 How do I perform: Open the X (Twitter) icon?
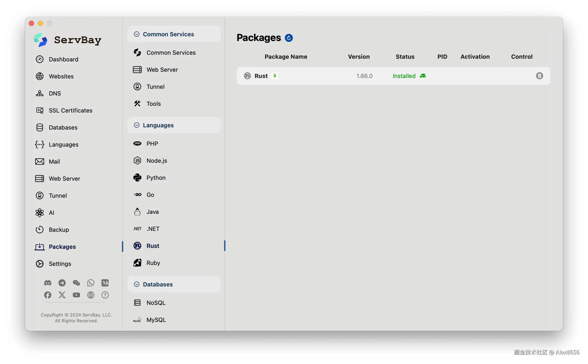coord(62,295)
